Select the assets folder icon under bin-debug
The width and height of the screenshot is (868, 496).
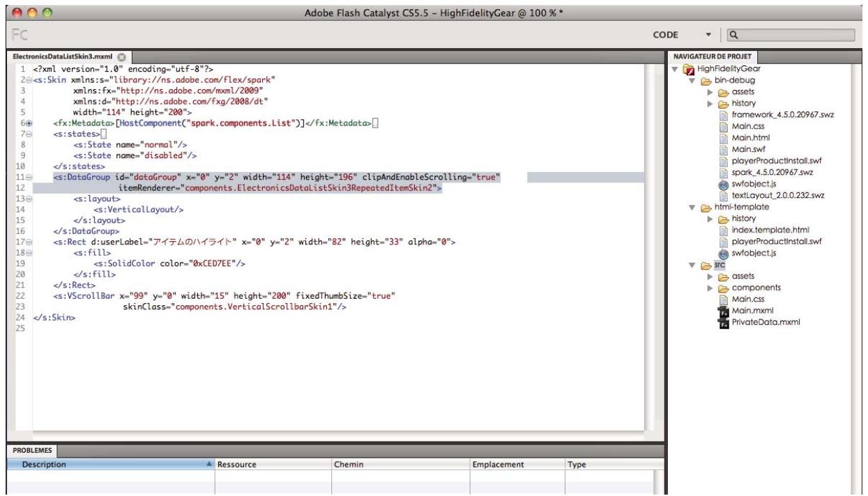[724, 91]
